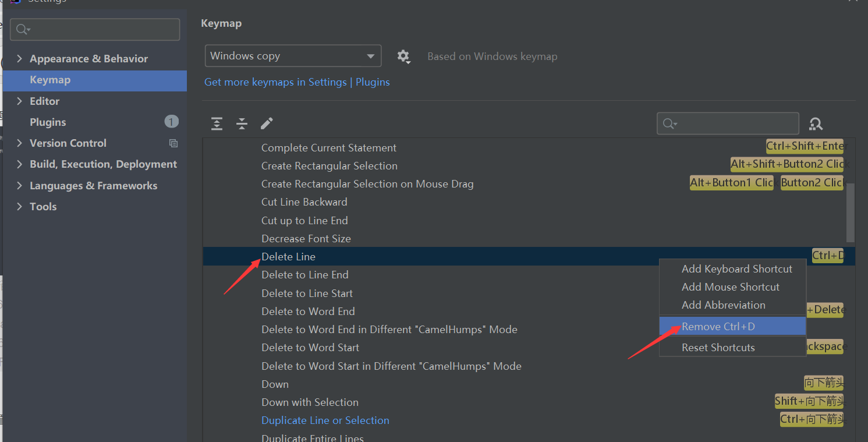Screen dimensions: 868x442
Task: Click the settings sidebar search field
Action: (95, 29)
